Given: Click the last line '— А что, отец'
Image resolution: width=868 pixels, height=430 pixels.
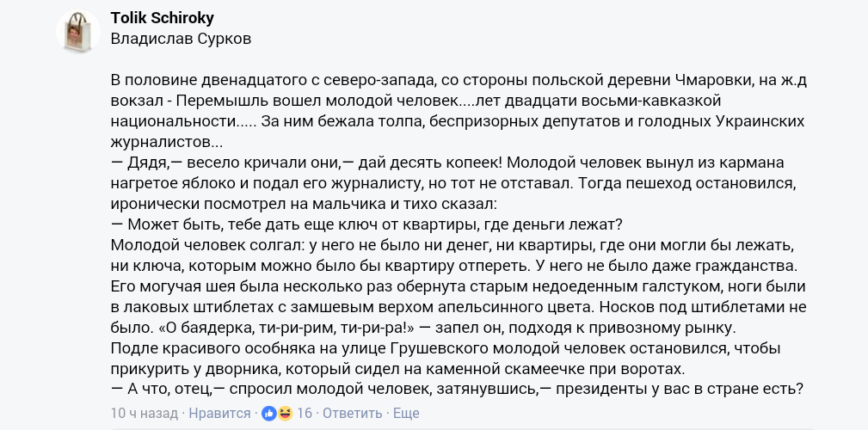Looking at the screenshot, I should click(458, 389).
